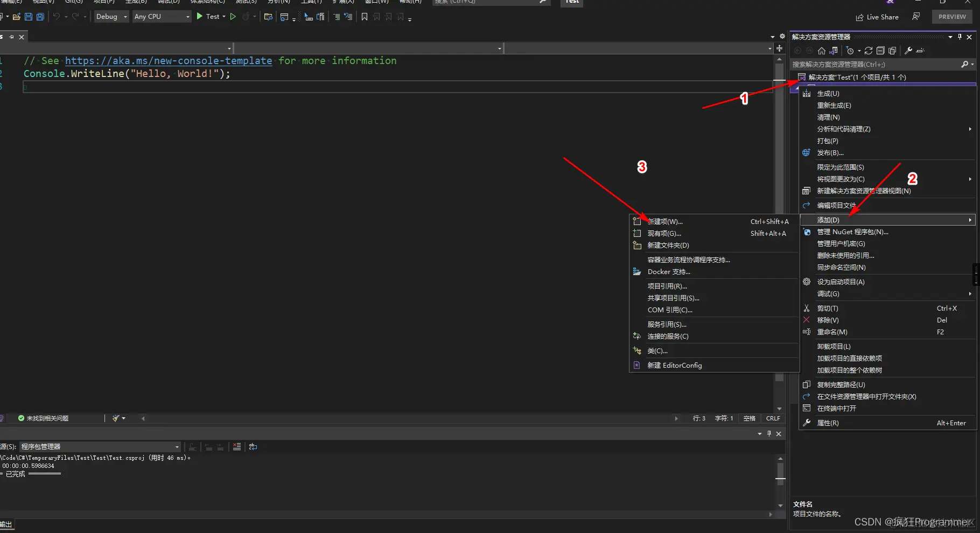Choose 管理 NuGet 程序包(N)... menu item
980x533 pixels.
click(x=887, y=232)
